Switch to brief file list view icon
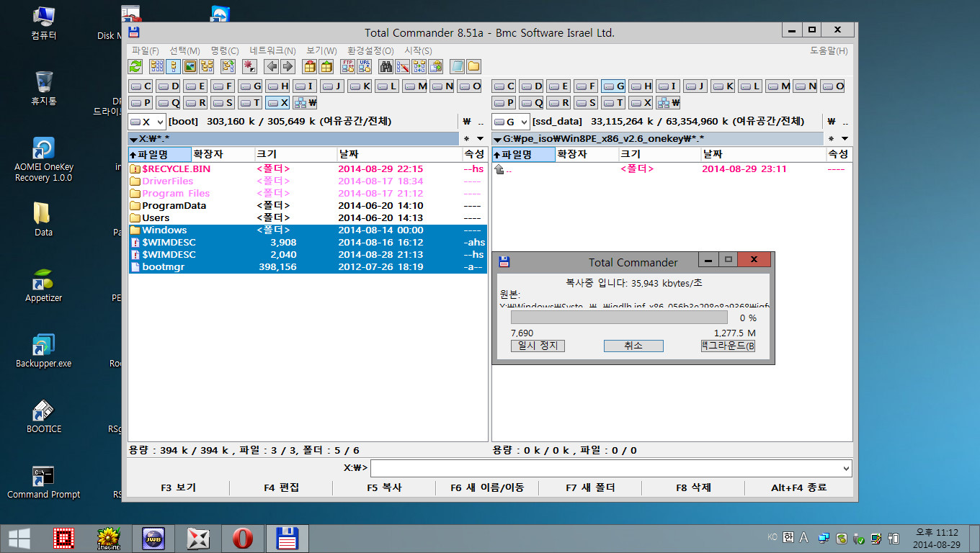This screenshot has width=980, height=553. coord(156,67)
